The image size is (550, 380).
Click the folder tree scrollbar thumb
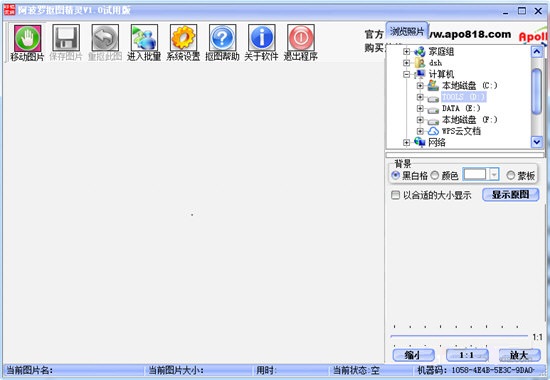(x=537, y=91)
